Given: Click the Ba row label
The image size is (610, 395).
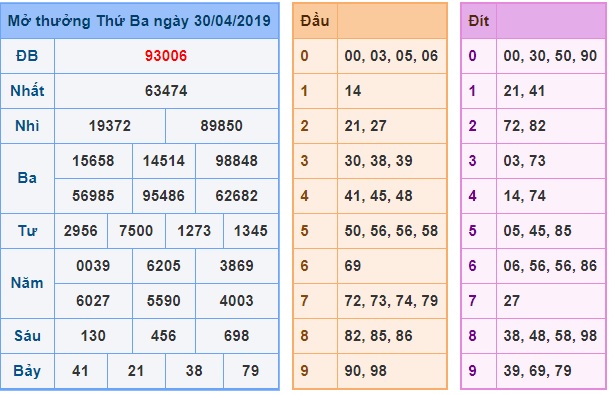Looking at the screenshot, I should pos(27,178).
